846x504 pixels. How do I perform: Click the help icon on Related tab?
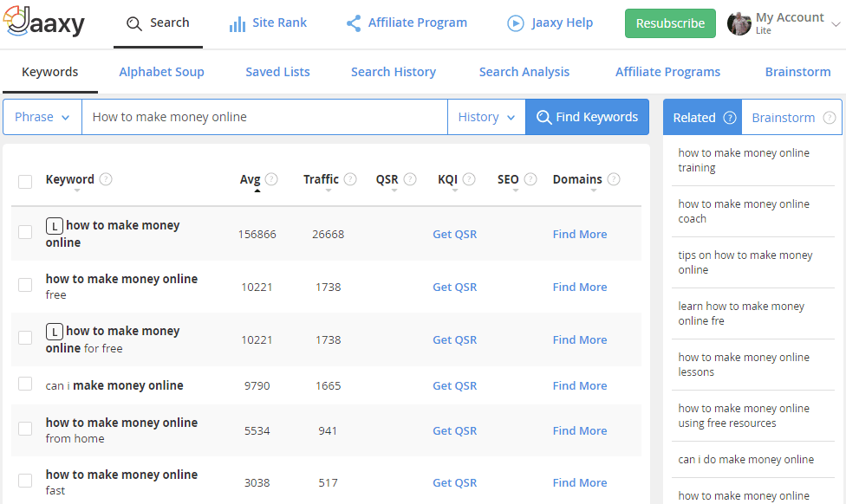730,118
